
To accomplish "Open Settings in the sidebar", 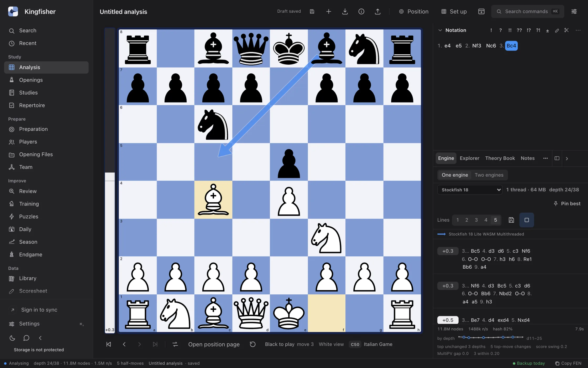I will tap(46, 324).
